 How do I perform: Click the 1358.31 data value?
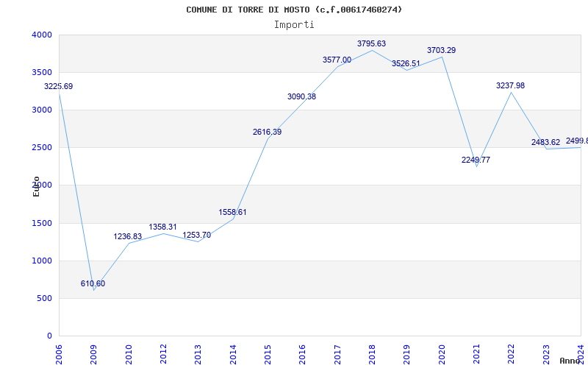(x=162, y=227)
